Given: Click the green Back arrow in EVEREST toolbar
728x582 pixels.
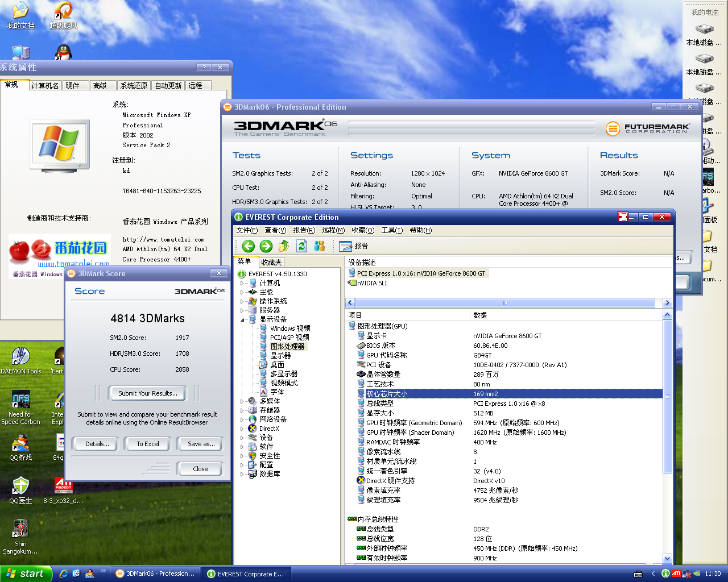Looking at the screenshot, I should 248,246.
